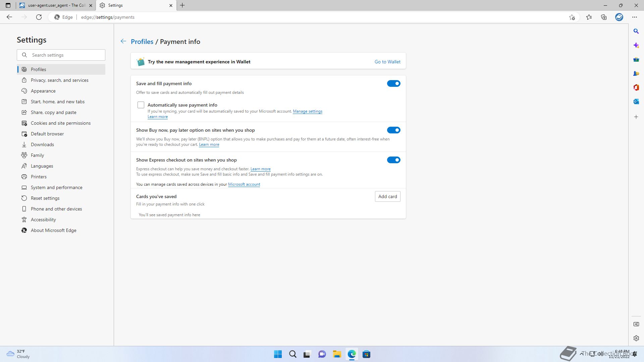This screenshot has width=644, height=362.
Task: Open the sidebar settings gear icon
Action: click(636, 338)
